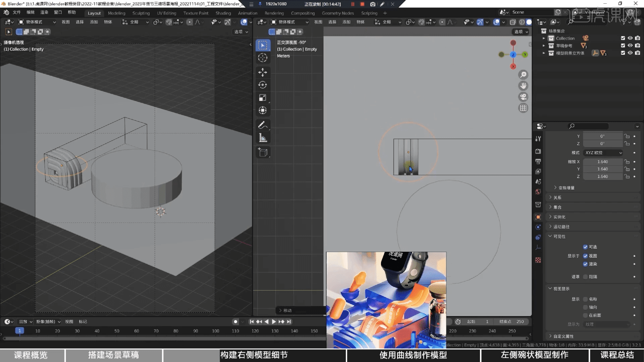Select the Select Box tool in the tool shelf

coord(263,45)
